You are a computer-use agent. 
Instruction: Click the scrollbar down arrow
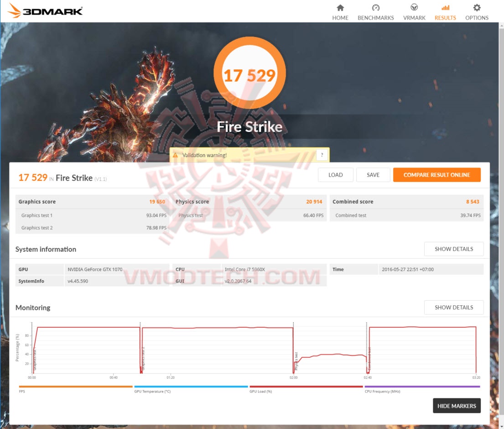pos(501,426)
